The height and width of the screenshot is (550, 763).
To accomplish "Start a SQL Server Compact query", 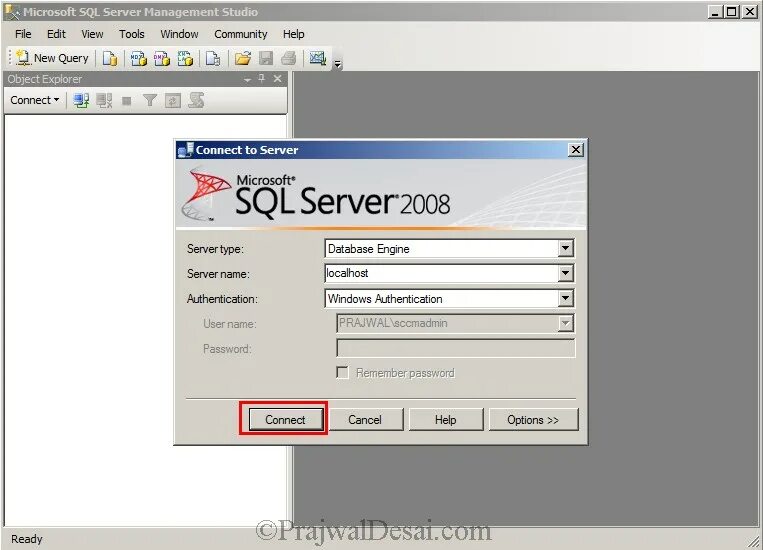I will coord(213,58).
